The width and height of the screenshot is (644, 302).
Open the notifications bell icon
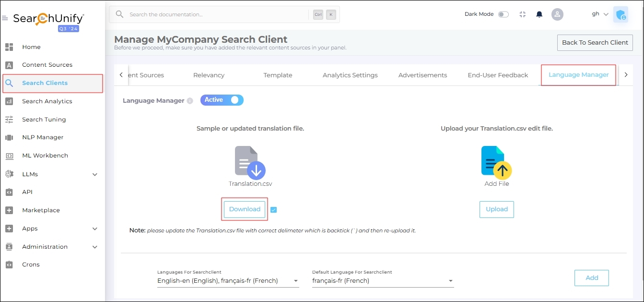point(539,14)
